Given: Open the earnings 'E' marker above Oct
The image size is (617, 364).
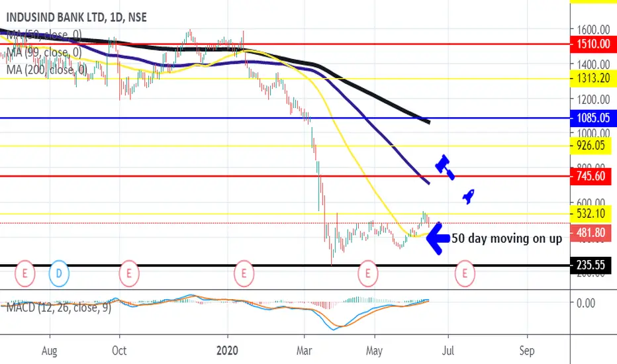Looking at the screenshot, I should tap(129, 273).
